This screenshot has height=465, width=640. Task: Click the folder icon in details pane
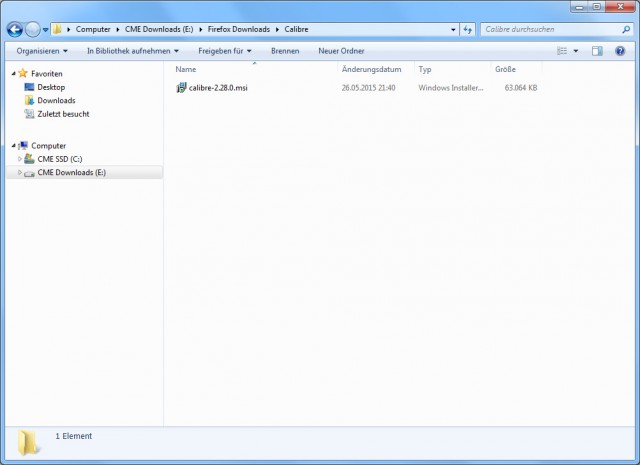pyautogui.click(x=29, y=443)
